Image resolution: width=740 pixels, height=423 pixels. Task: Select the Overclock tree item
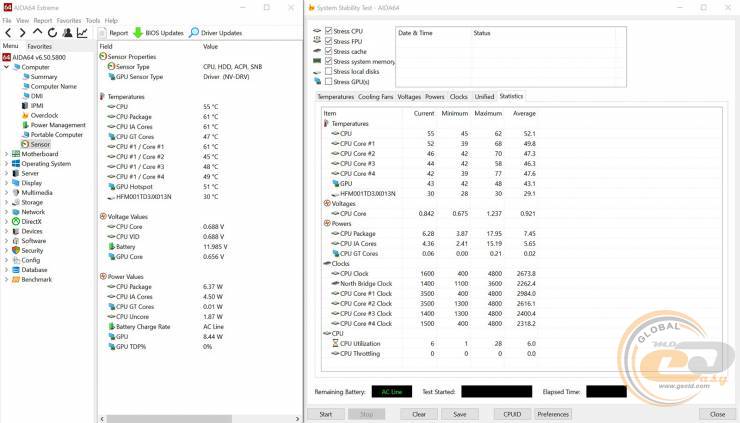point(44,115)
